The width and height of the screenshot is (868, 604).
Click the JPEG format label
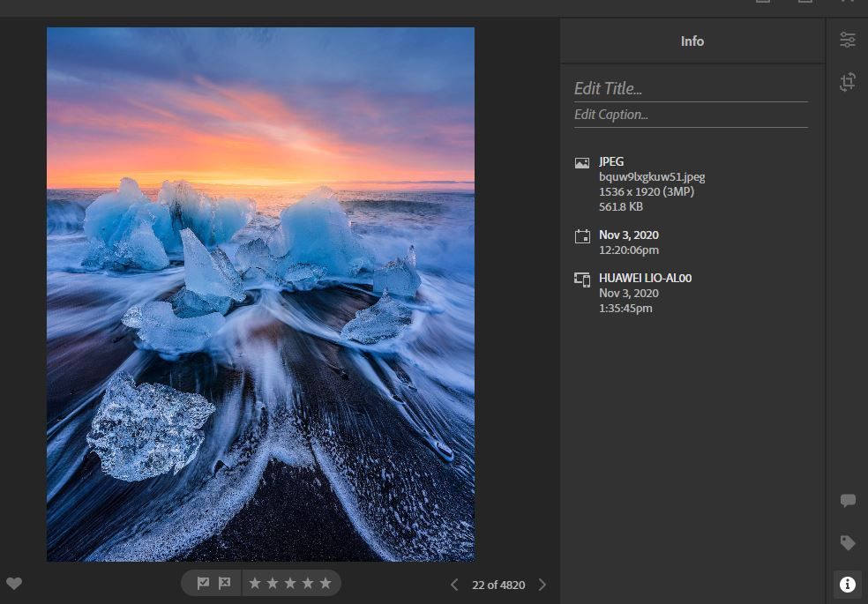click(x=611, y=161)
